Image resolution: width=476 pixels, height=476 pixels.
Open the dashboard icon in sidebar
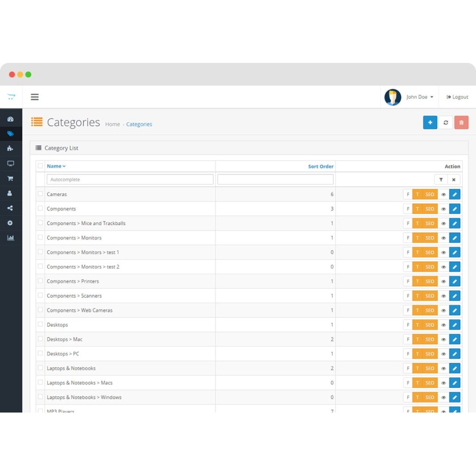(x=11, y=119)
